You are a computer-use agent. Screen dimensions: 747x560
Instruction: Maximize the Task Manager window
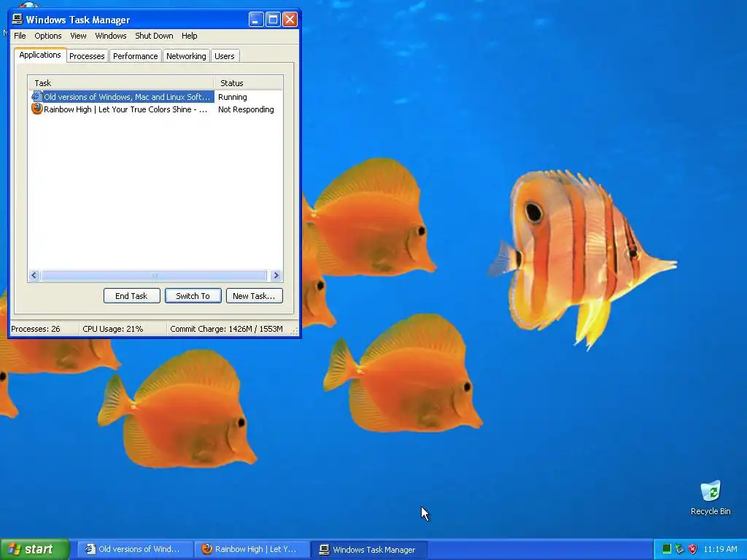[x=273, y=20]
